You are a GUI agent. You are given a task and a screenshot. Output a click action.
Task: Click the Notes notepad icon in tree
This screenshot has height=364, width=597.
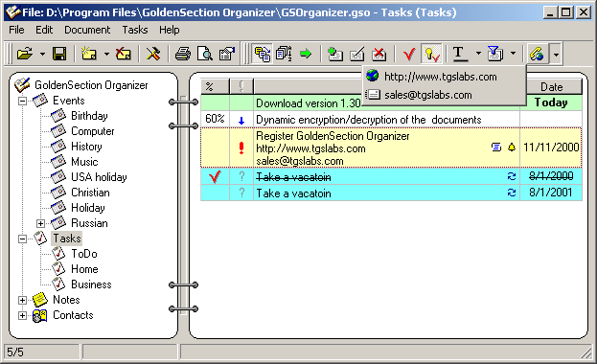40,300
